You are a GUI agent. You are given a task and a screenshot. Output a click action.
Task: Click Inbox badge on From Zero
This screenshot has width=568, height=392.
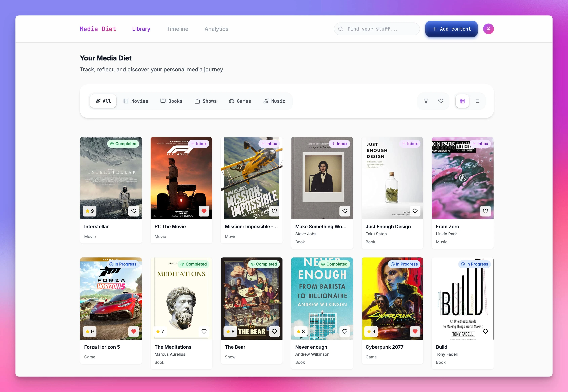point(480,144)
